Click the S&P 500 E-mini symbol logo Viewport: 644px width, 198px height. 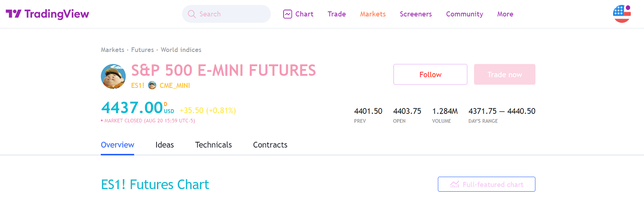click(113, 77)
